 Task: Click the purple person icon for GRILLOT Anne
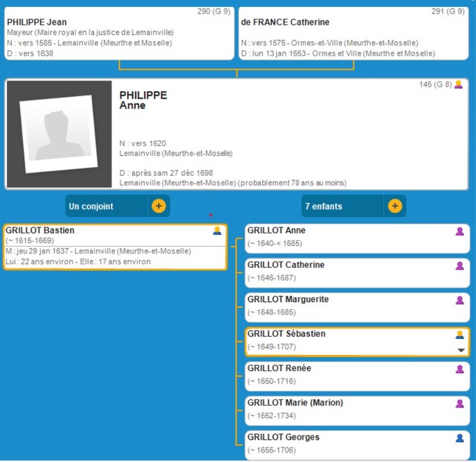460,231
